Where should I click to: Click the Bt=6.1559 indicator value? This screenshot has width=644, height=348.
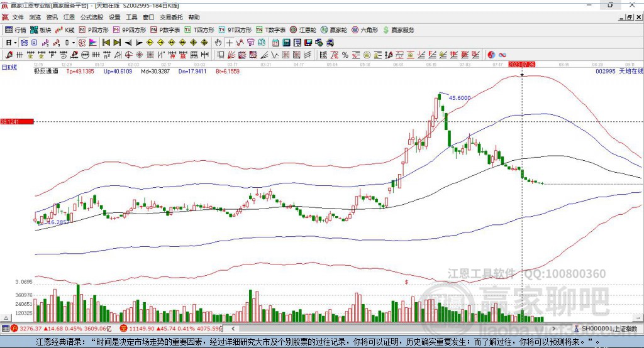228,72
